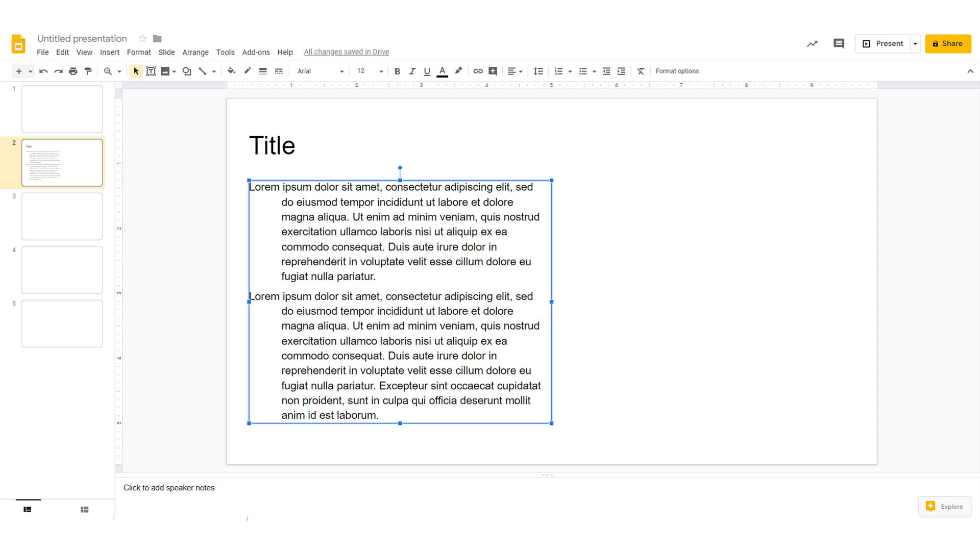Screen dimensions: 980x551
Task: Expand the font size dropdown
Action: pyautogui.click(x=380, y=70)
